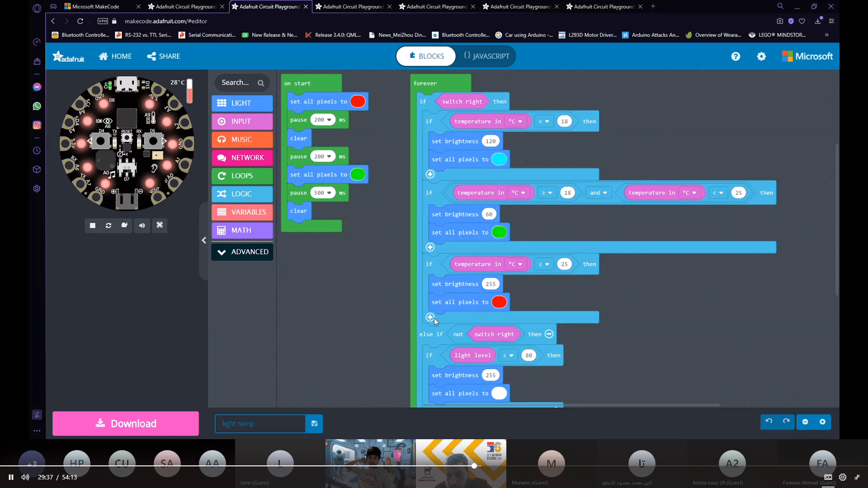868x488 pixels.
Task: Open the settings gear menu
Action: [761, 56]
